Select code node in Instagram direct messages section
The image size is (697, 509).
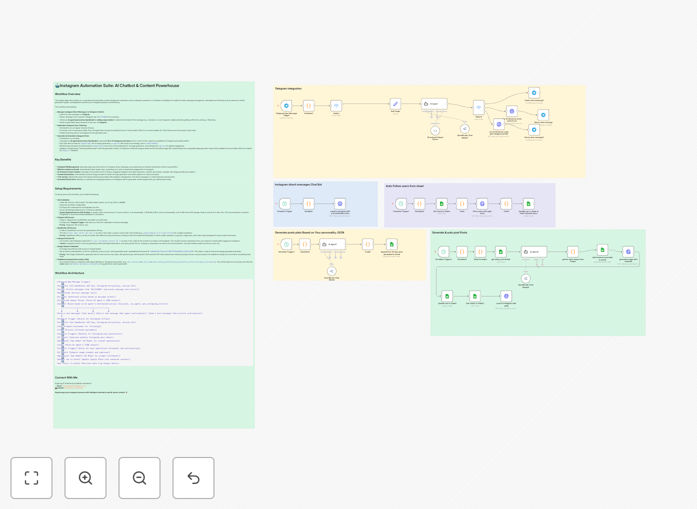point(308,204)
